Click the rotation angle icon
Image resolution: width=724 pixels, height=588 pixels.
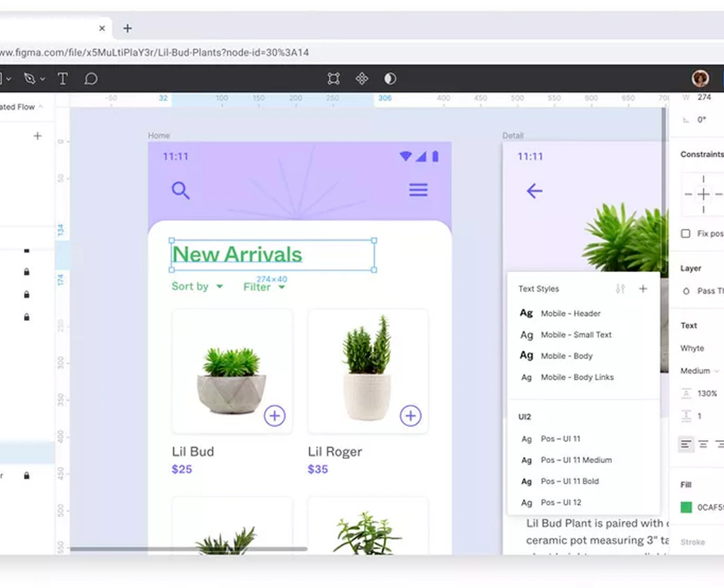coord(686,120)
